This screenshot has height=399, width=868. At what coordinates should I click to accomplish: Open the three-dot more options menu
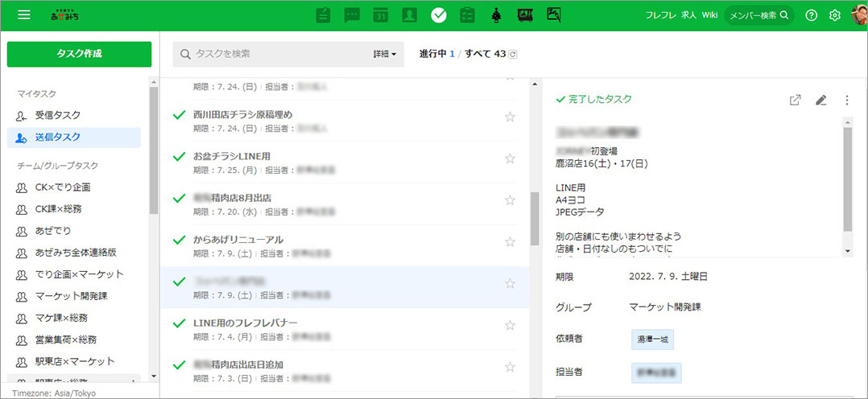coord(846,100)
